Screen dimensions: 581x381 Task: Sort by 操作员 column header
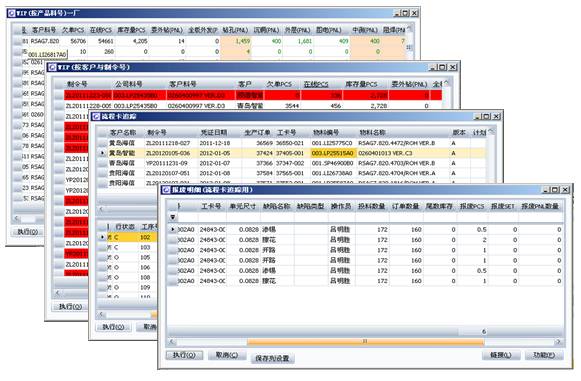point(341,206)
